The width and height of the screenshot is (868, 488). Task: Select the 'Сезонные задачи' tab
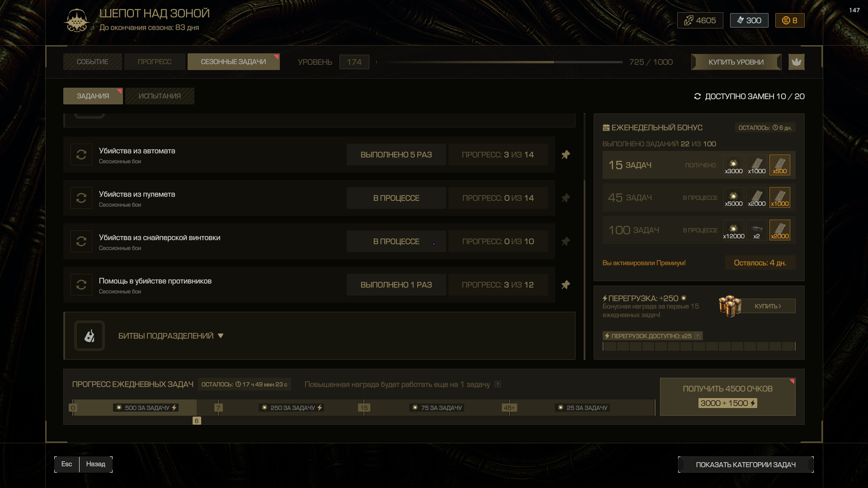pyautogui.click(x=234, y=62)
